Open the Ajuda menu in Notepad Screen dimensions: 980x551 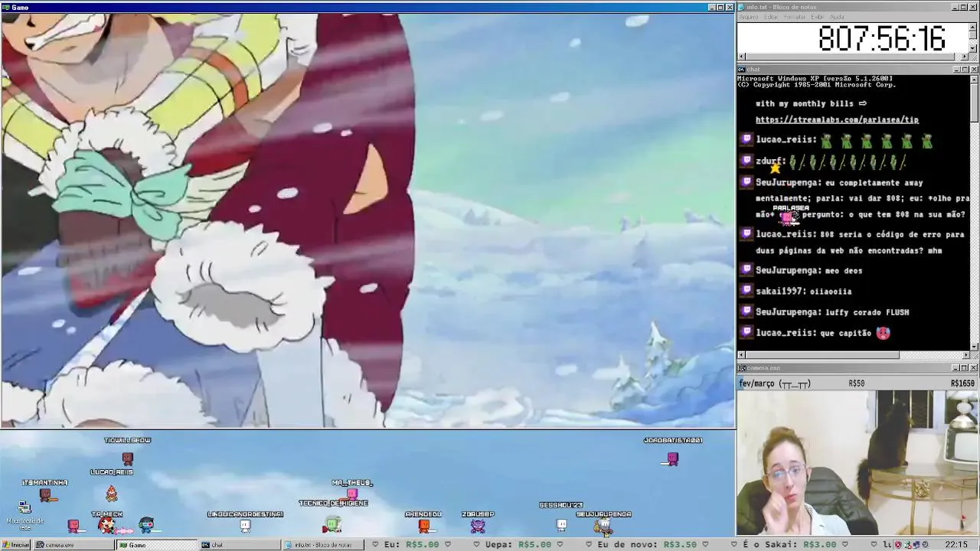pyautogui.click(x=838, y=17)
